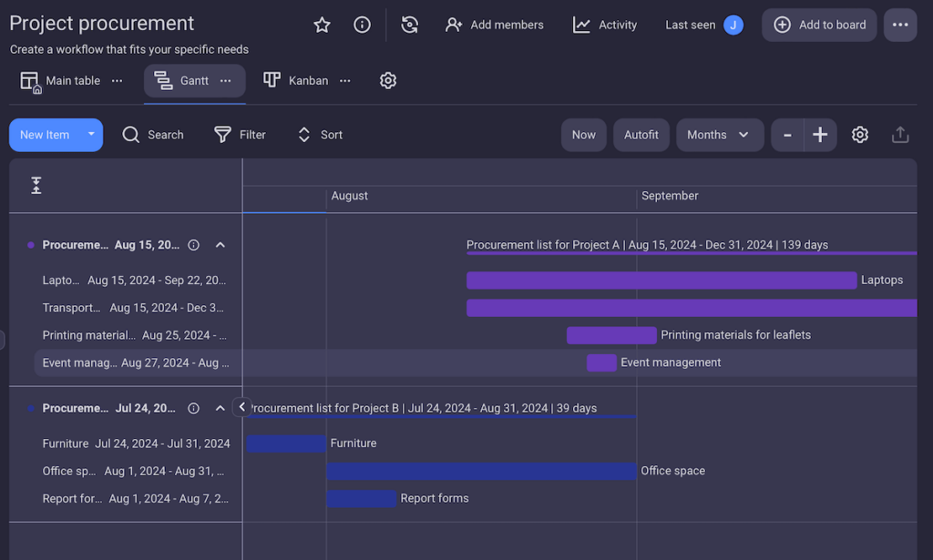
Task: Collapse the Procurement list for Project A group
Action: tap(220, 244)
